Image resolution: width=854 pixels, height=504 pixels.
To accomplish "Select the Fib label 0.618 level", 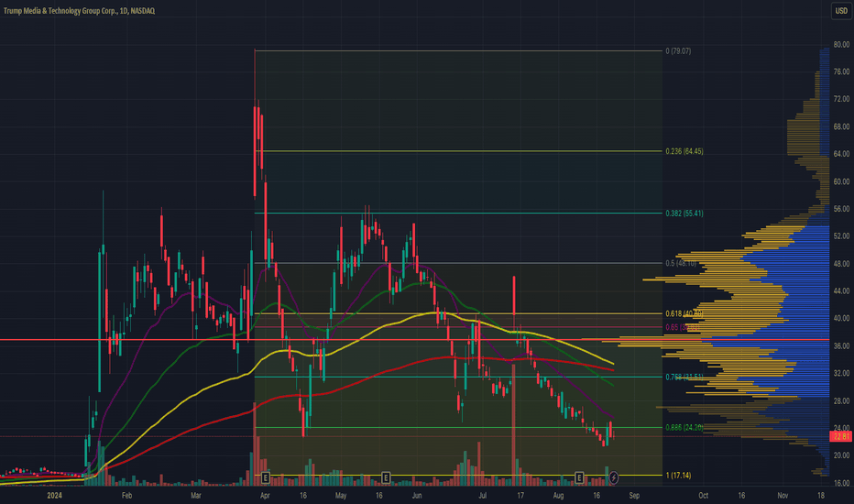I will (684, 313).
